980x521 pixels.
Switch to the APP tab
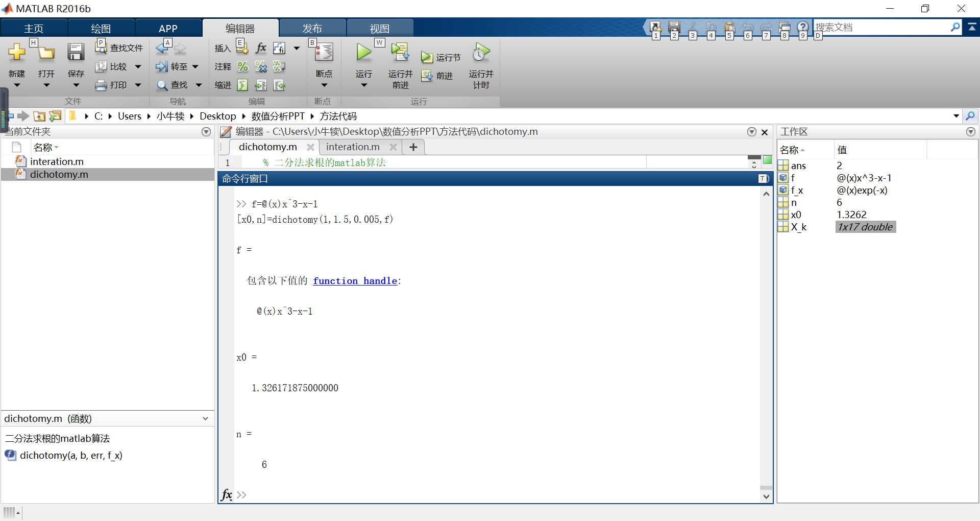tap(168, 29)
